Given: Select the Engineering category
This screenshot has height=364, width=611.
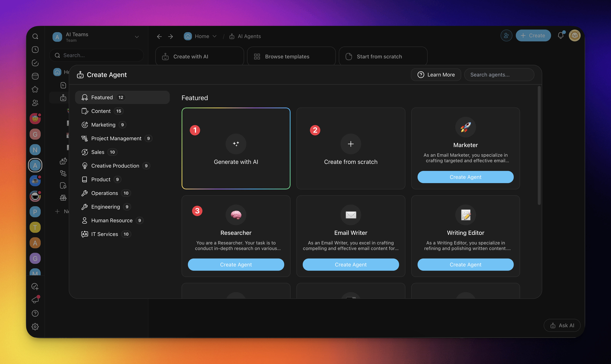Looking at the screenshot, I should [x=105, y=207].
